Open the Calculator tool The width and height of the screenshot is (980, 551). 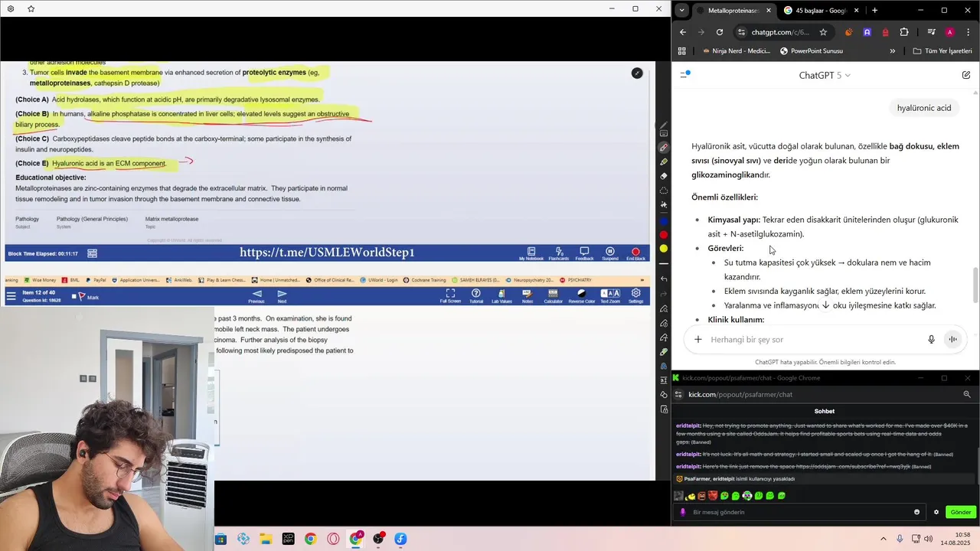(x=553, y=296)
